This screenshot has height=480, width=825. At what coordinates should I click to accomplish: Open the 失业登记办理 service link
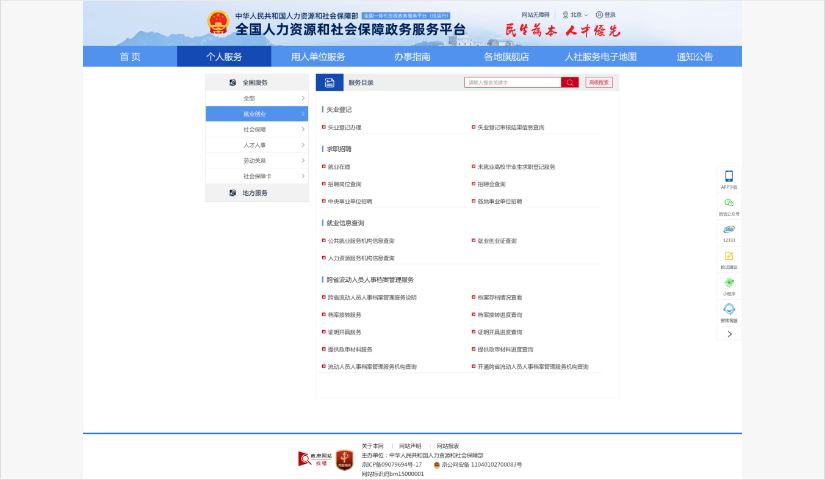coord(345,128)
